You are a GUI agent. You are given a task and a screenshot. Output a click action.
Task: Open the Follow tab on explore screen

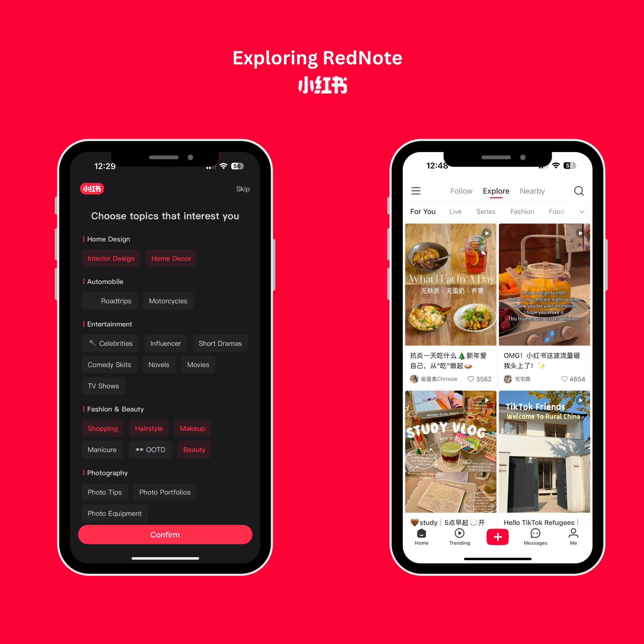tap(462, 191)
